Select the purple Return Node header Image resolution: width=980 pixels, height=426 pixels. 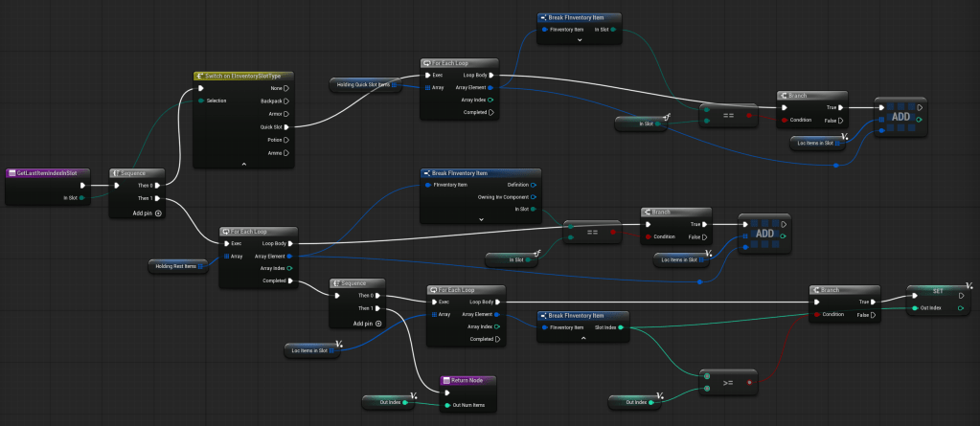468,380
